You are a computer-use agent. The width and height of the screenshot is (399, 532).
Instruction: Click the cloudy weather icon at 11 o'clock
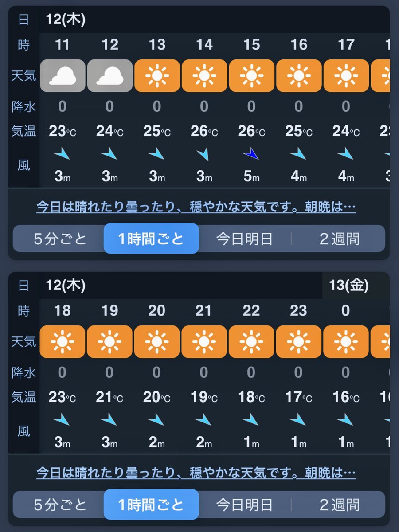point(63,76)
